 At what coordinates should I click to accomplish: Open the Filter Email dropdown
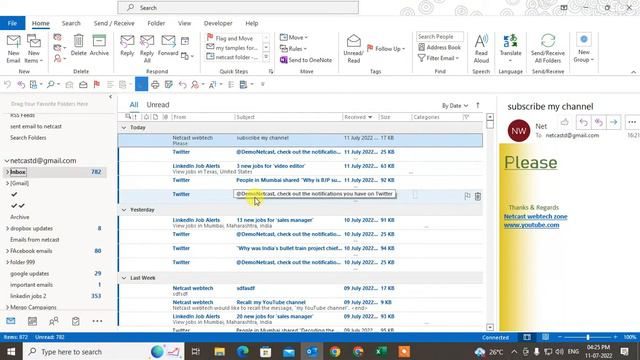pyautogui.click(x=439, y=58)
